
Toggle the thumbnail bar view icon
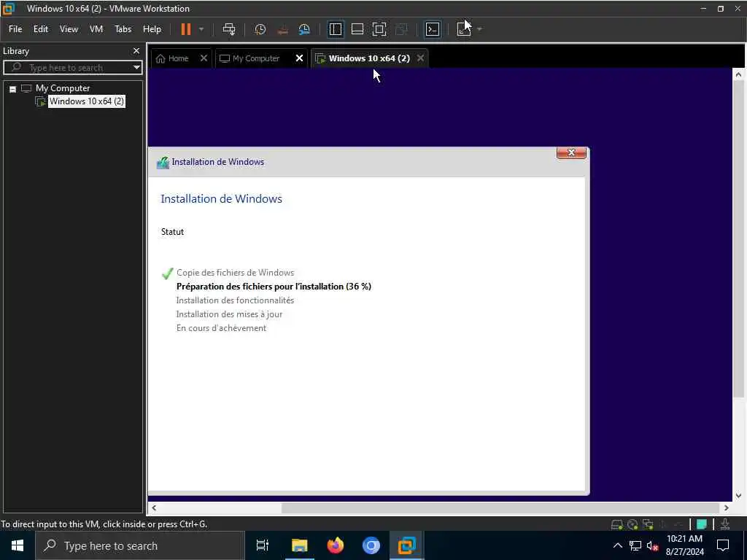click(x=357, y=29)
